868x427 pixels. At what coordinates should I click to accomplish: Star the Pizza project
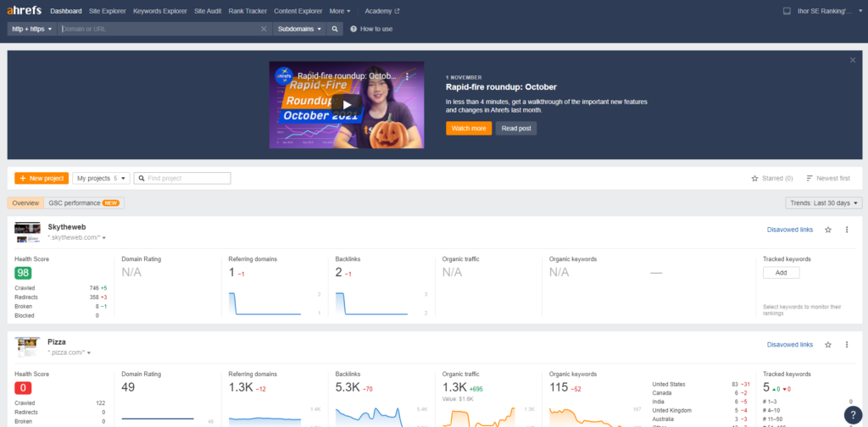coord(828,345)
